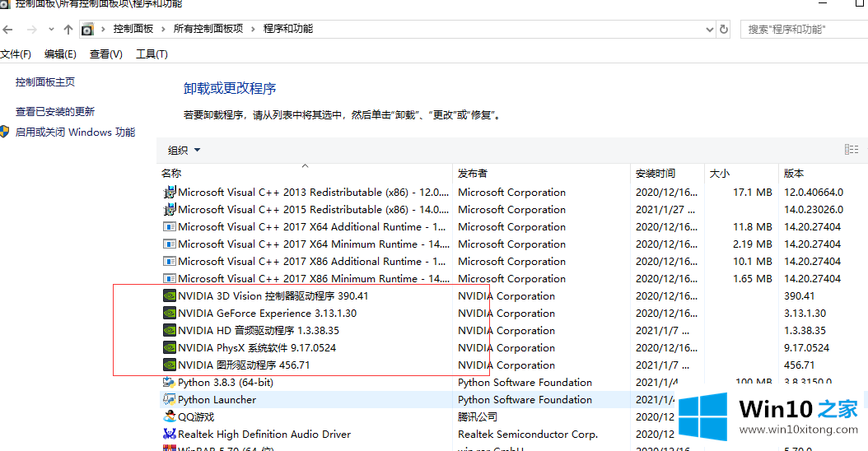
Task: Click 所有控制面板项 breadcrumb segment
Action: (x=208, y=29)
